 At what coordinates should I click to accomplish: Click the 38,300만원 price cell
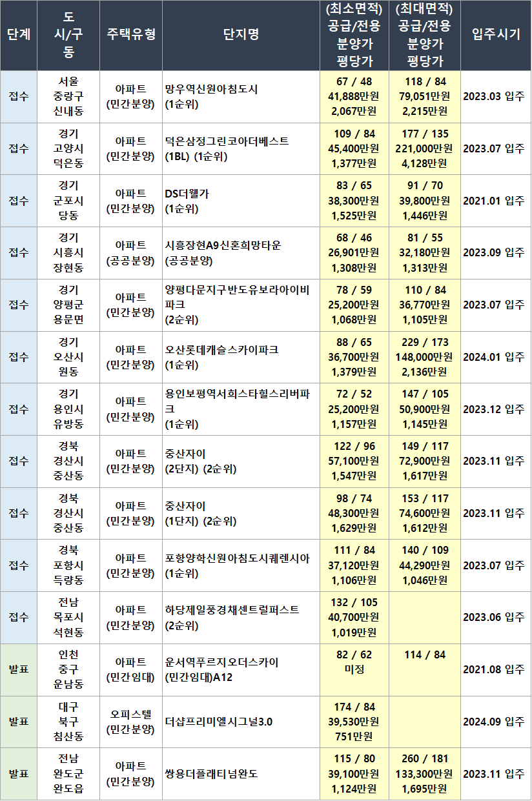354,201
